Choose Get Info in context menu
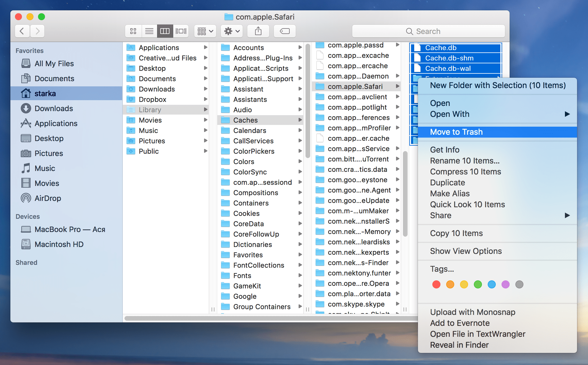 coord(497,150)
